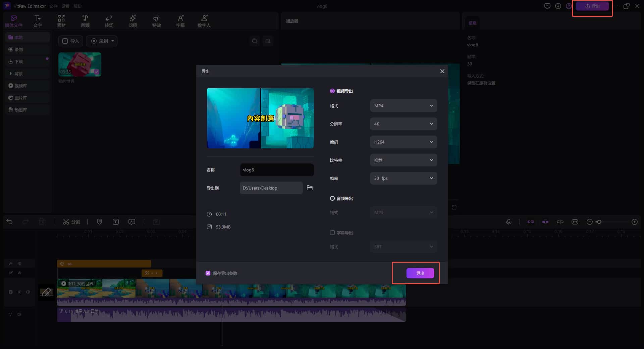Open the 滤镜 filters panel
This screenshot has height=349, width=644.
pos(133,21)
